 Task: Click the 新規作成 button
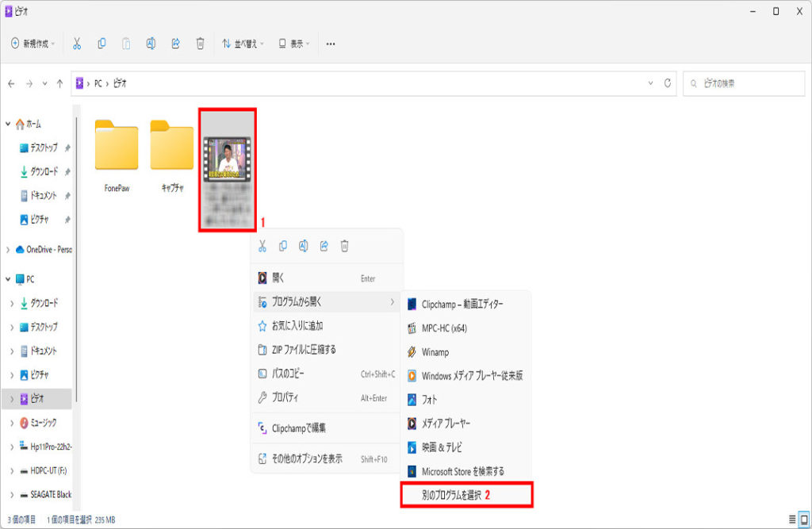(x=33, y=44)
